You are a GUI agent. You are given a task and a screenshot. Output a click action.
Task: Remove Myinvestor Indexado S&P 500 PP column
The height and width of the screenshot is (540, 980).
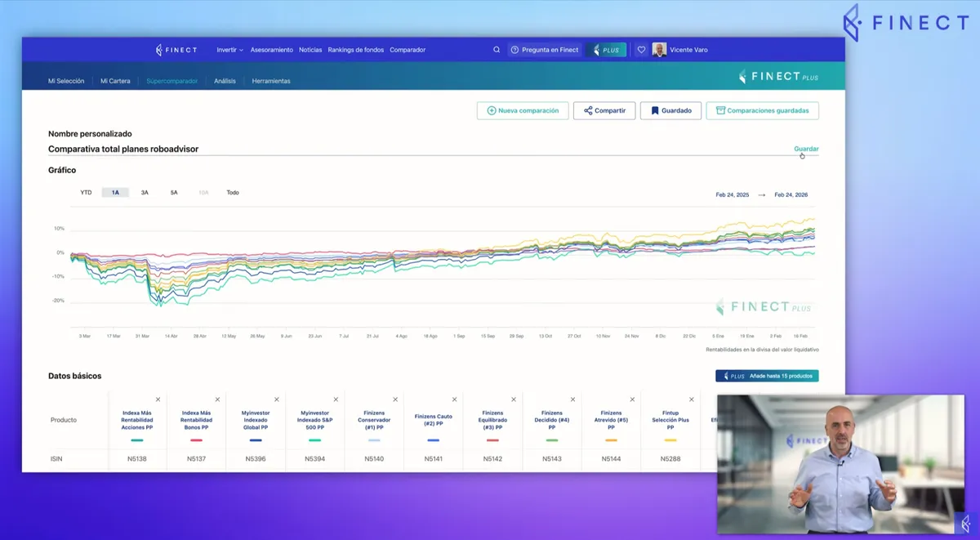tap(336, 399)
